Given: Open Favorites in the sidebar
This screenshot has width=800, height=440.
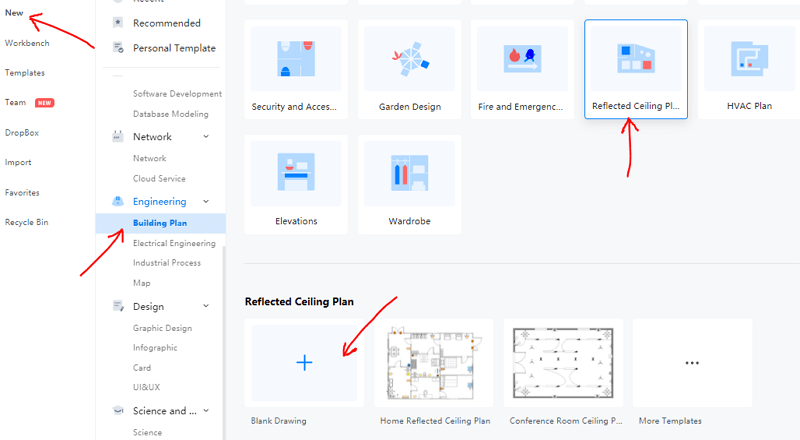Looking at the screenshot, I should click(x=22, y=192).
